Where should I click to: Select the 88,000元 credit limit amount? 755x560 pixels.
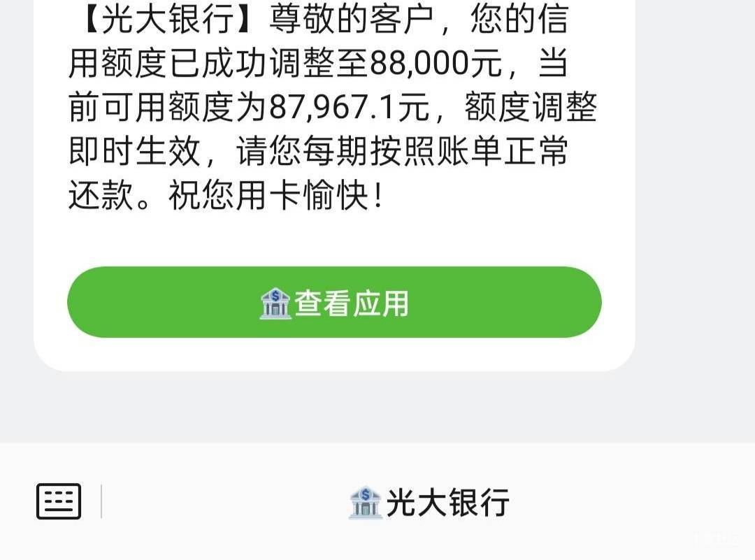[x=436, y=63]
